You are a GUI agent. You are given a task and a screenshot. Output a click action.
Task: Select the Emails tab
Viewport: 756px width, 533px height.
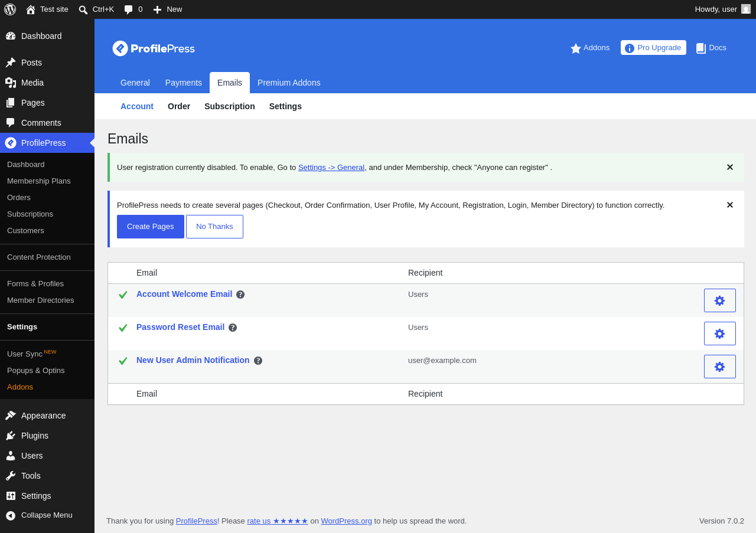coord(230,83)
